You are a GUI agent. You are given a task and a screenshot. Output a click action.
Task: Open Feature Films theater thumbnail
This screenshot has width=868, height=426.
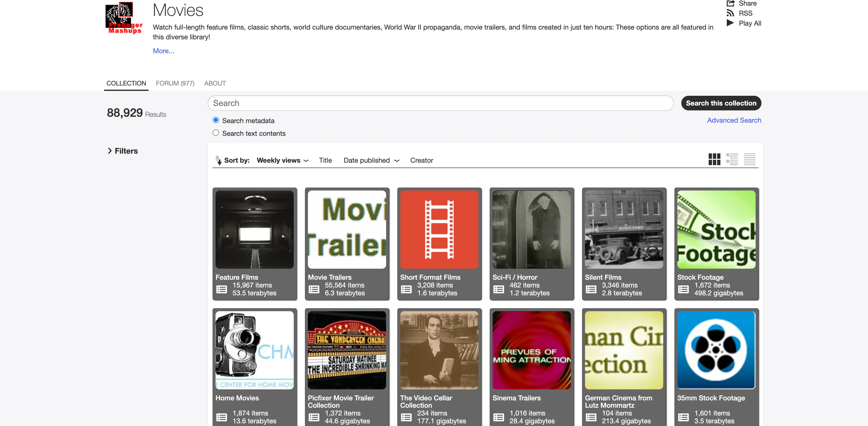tap(254, 229)
